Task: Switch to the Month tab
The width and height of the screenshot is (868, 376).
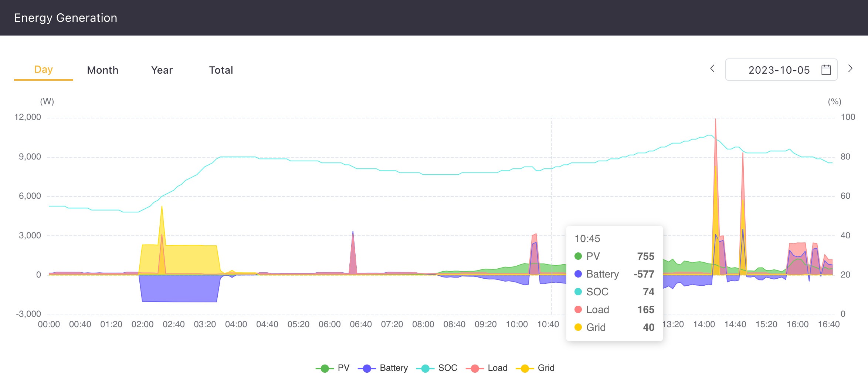Action: pos(103,70)
